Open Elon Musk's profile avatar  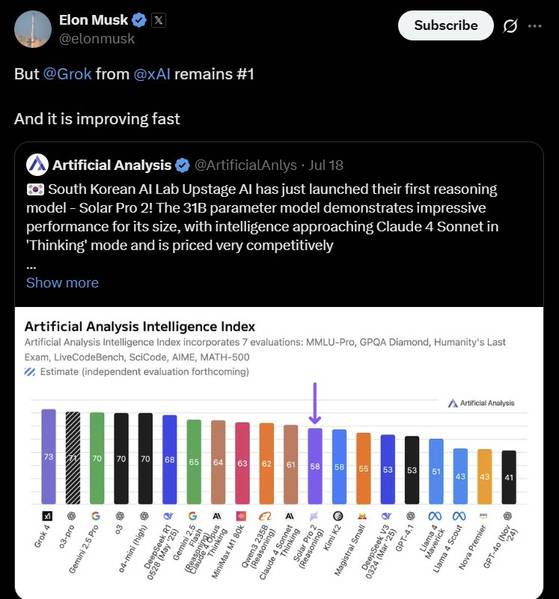[x=33, y=29]
